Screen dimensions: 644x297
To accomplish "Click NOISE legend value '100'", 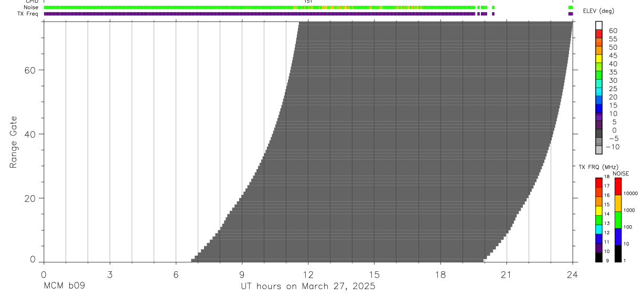I will (x=628, y=227).
